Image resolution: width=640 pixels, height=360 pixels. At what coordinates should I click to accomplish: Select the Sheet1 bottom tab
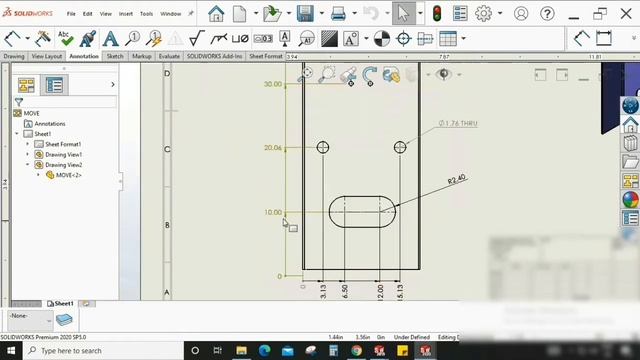coord(60,304)
